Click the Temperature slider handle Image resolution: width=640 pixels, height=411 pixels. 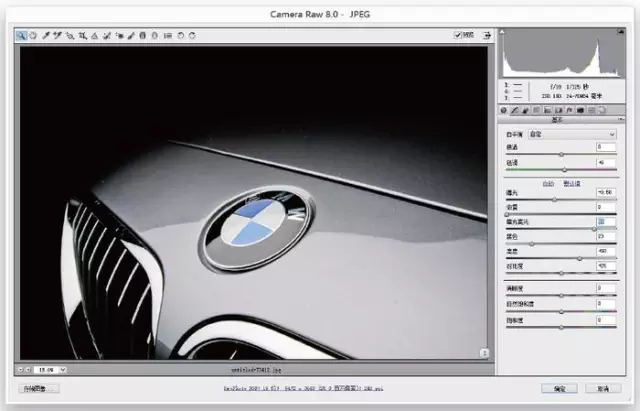(x=560, y=154)
